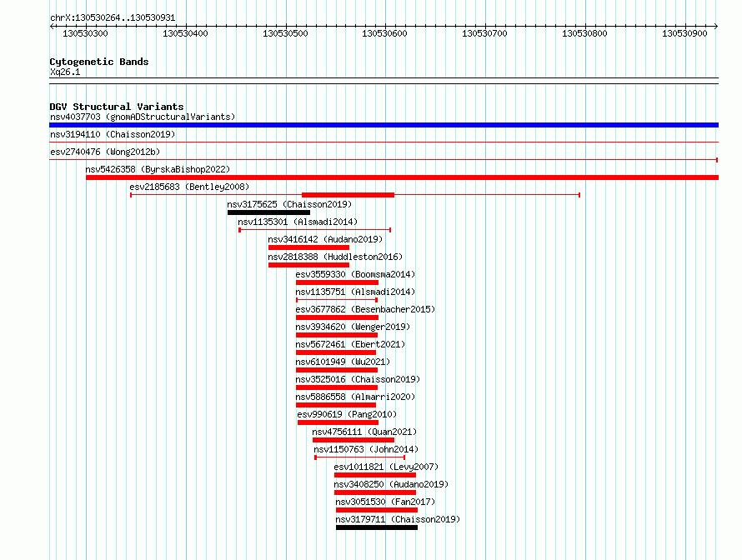
Task: Click the chrX:130530264..130530931 region label
Action: coord(113,17)
